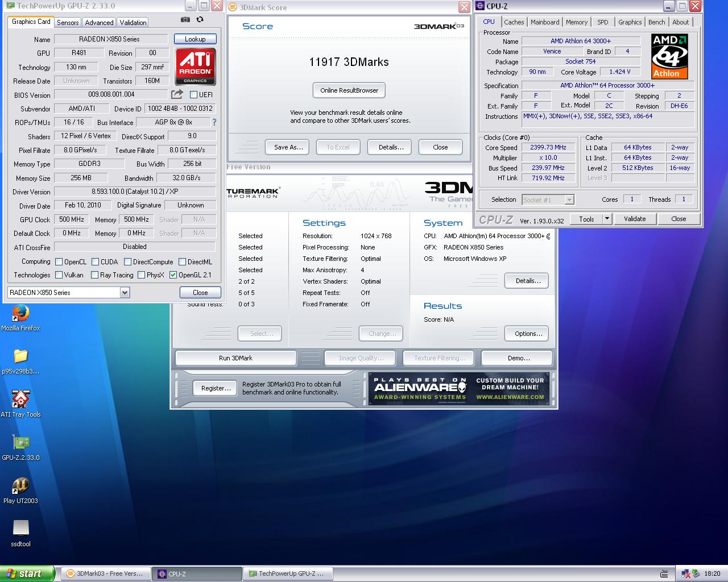Open the CPU-Z Mainboard tab

pyautogui.click(x=544, y=22)
